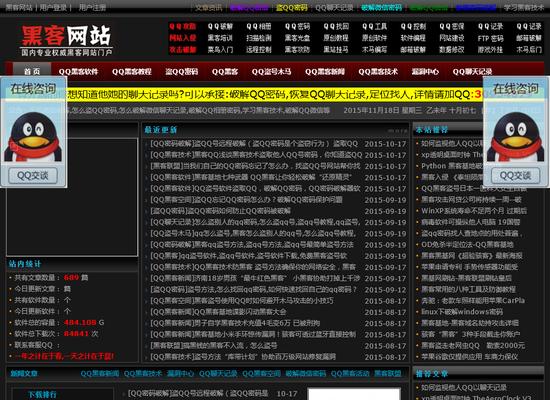The width and height of the screenshot is (550, 400).
Task: Open article 黑客盗号使用QQ时如何避开木马攻击的小技巧
Action: tap(242, 301)
